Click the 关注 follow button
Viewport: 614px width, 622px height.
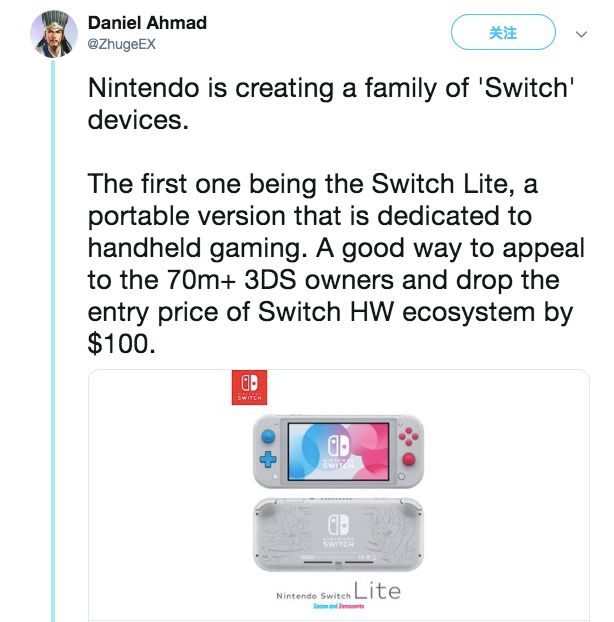point(503,32)
